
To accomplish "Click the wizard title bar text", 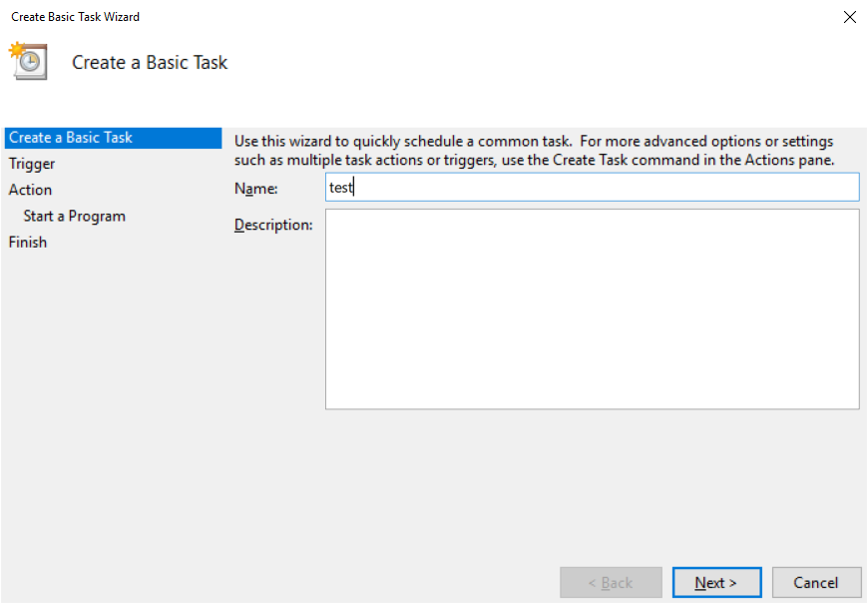I will click(75, 16).
